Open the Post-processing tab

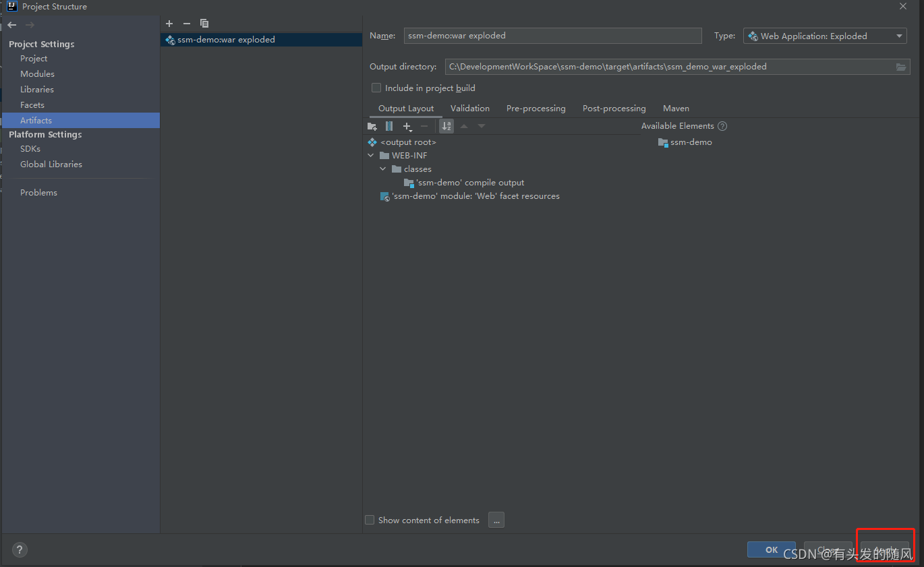point(614,108)
